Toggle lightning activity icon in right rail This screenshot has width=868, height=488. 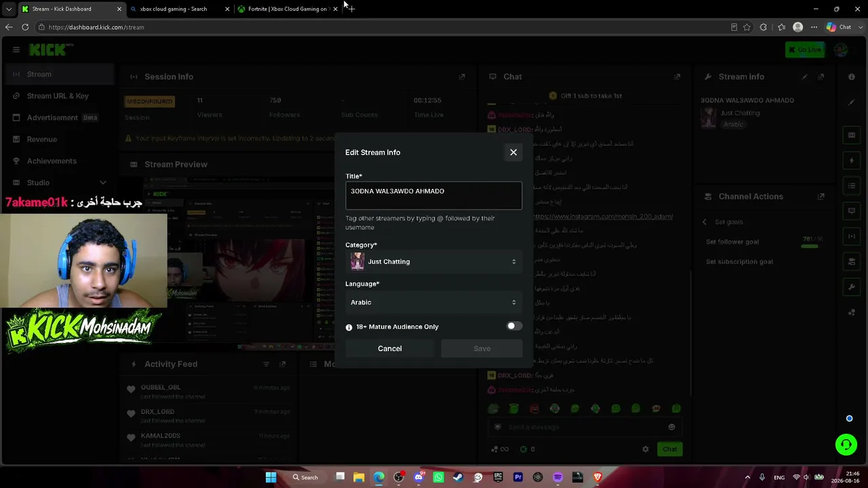point(852,161)
